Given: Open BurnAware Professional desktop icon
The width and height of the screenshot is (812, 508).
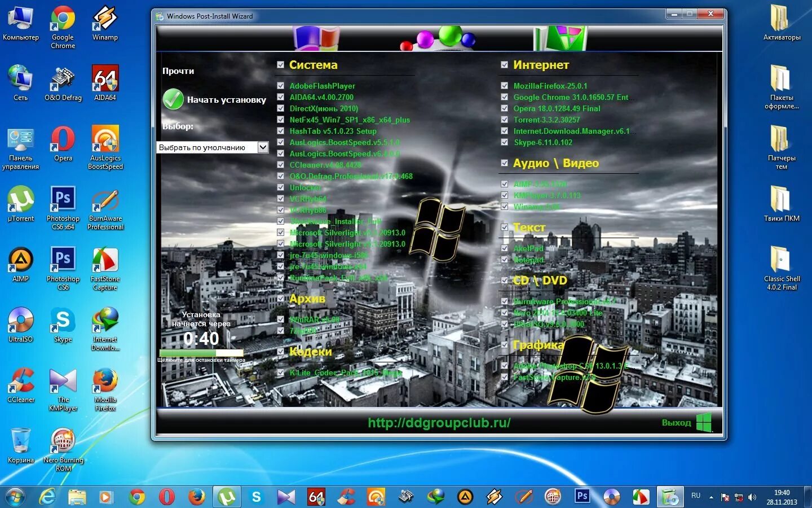Looking at the screenshot, I should [105, 208].
